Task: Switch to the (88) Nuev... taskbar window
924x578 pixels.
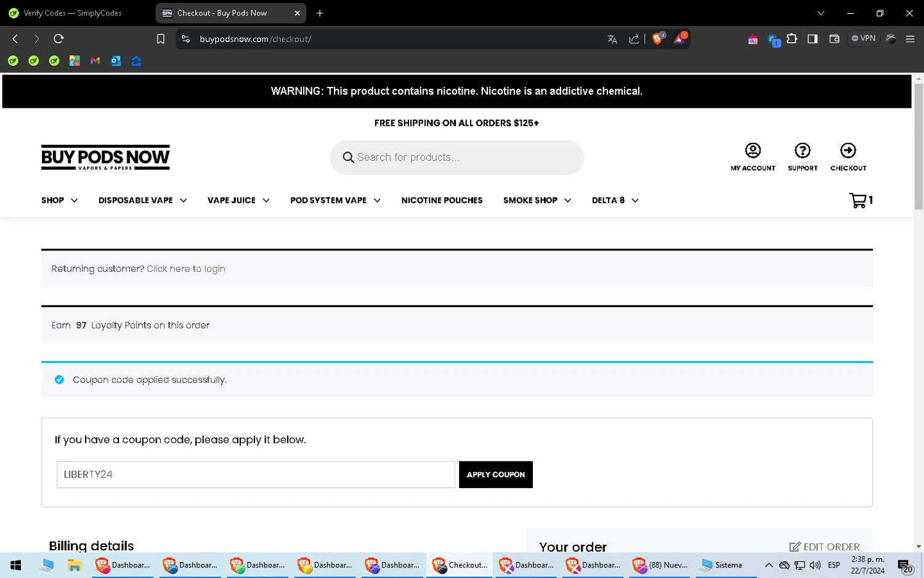Action: pos(661,565)
